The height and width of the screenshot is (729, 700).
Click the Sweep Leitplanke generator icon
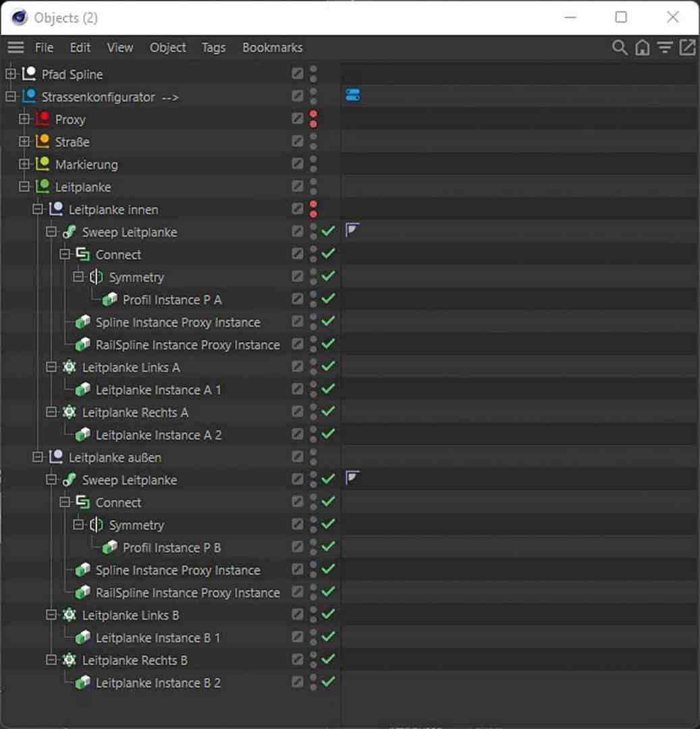click(x=68, y=232)
